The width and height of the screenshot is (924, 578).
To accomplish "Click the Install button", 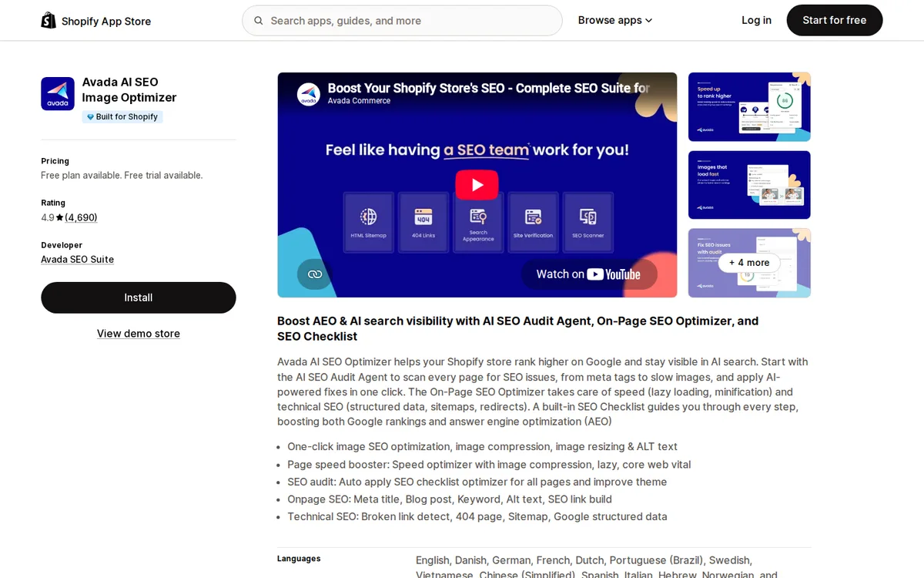I will 139,297.
